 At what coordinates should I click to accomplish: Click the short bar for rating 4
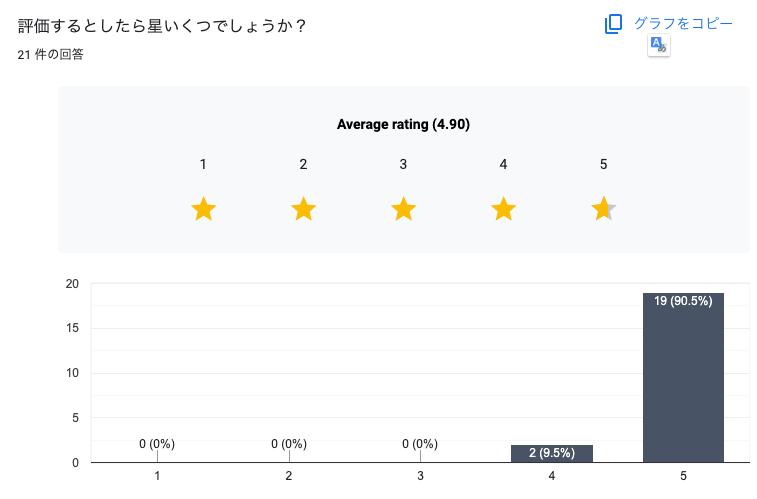click(551, 453)
